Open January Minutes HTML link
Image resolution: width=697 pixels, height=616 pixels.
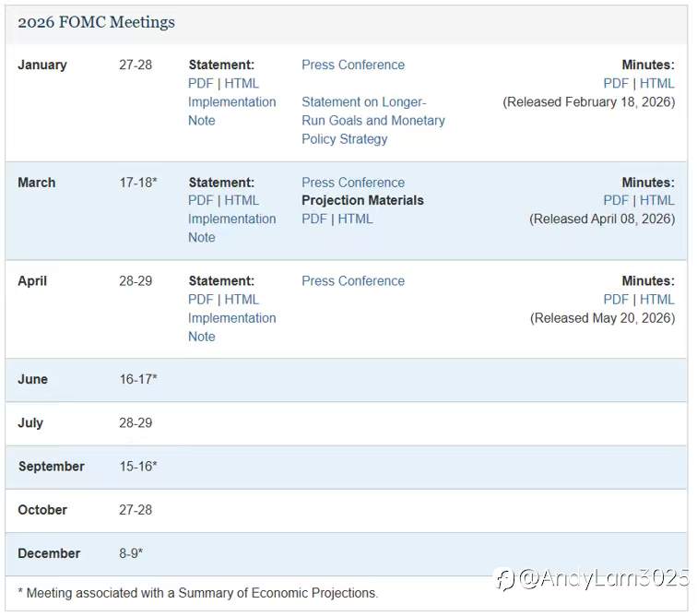(x=657, y=83)
